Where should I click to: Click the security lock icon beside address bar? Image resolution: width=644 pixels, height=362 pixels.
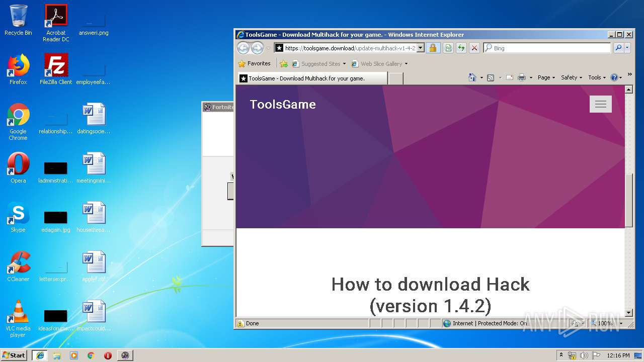click(433, 48)
